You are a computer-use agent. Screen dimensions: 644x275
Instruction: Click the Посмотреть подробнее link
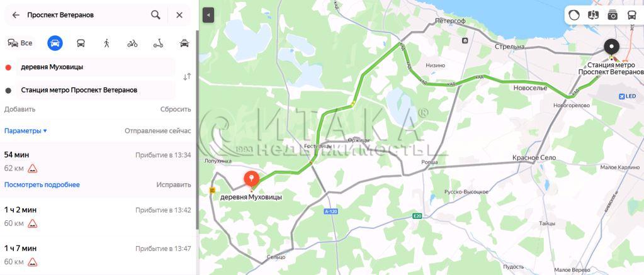coord(42,185)
